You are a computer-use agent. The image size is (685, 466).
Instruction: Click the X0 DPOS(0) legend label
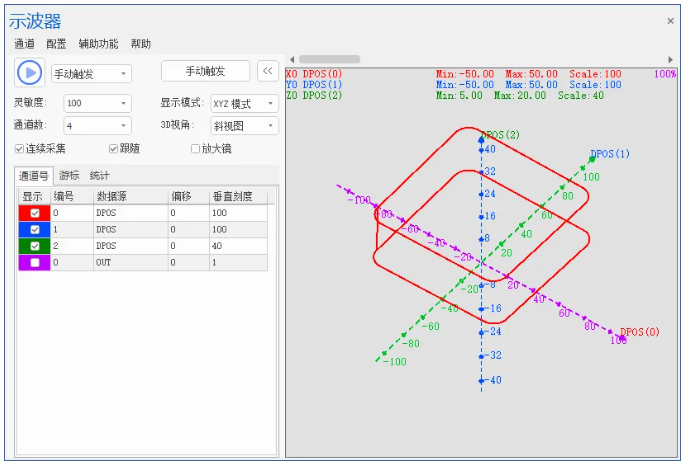[314, 74]
